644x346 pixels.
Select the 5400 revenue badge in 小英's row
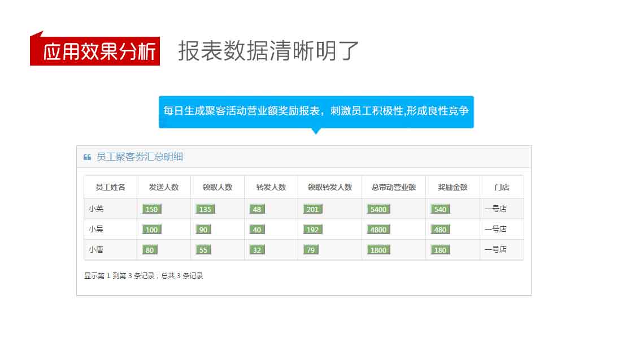point(378,209)
